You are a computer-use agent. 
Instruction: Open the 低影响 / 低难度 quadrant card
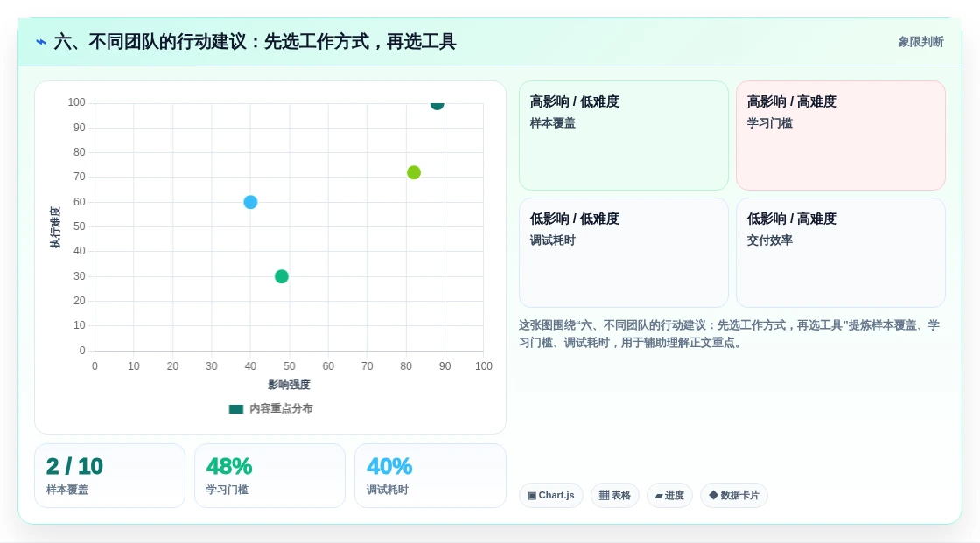coord(624,253)
